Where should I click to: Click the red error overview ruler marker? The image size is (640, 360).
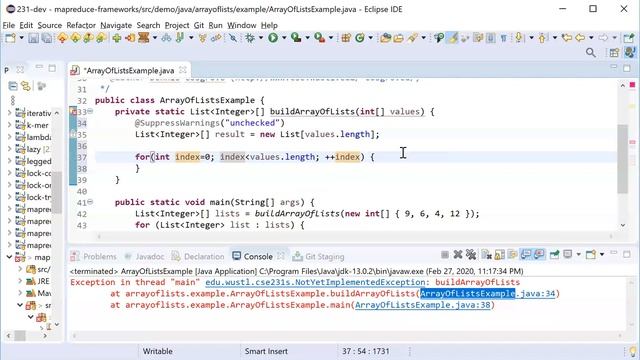[x=632, y=85]
